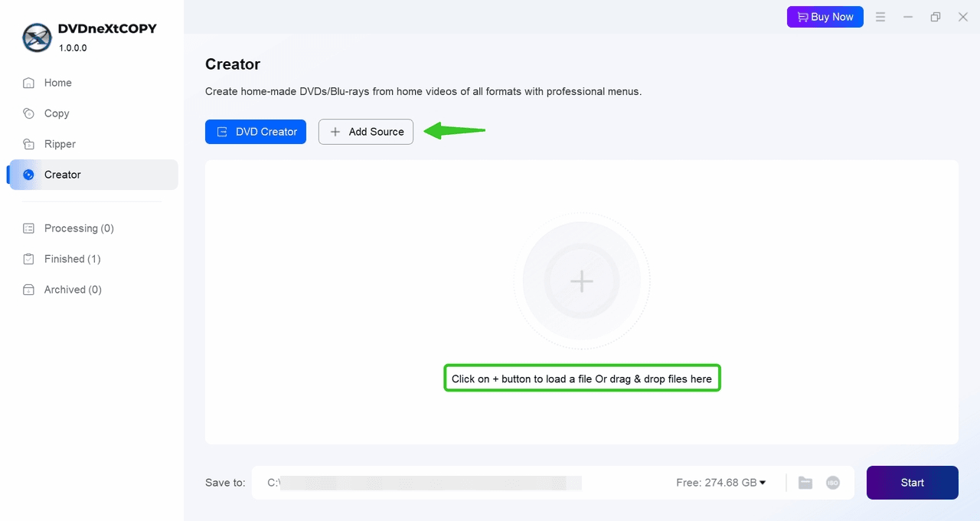Click the Buy Now button
This screenshot has height=521, width=980.
pos(825,17)
